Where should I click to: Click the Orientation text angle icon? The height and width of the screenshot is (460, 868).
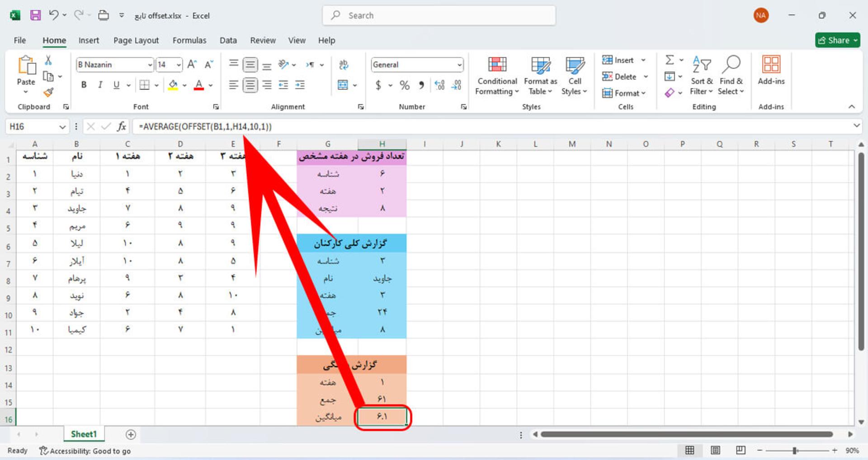click(x=283, y=65)
